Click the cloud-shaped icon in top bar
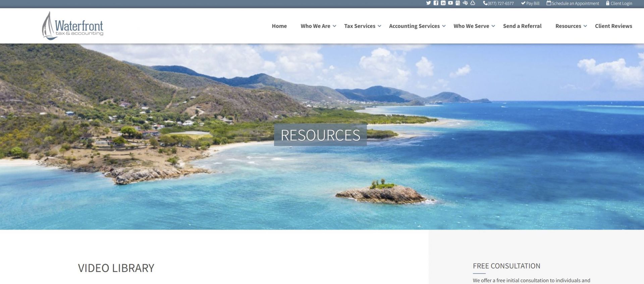This screenshot has height=284, width=644. [473, 3]
